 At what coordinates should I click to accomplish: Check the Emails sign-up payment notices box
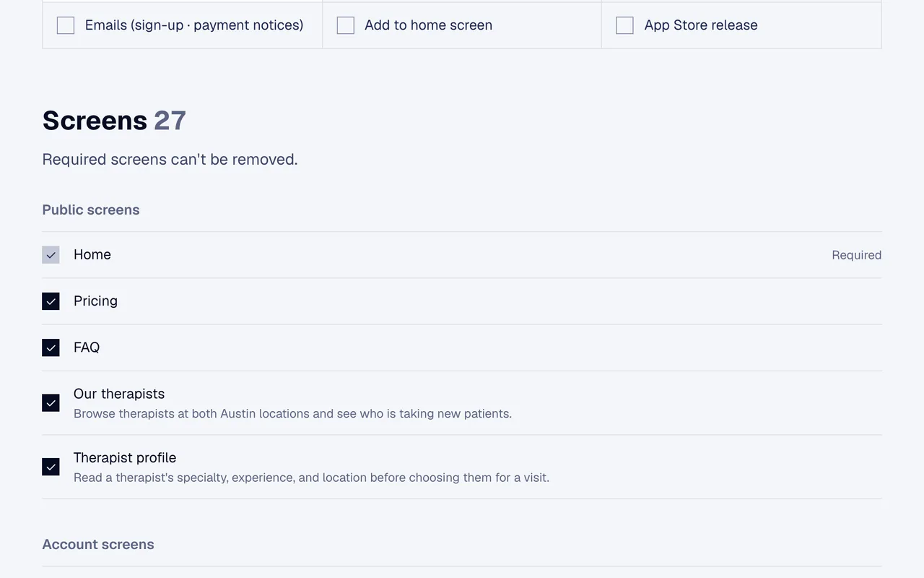66,25
